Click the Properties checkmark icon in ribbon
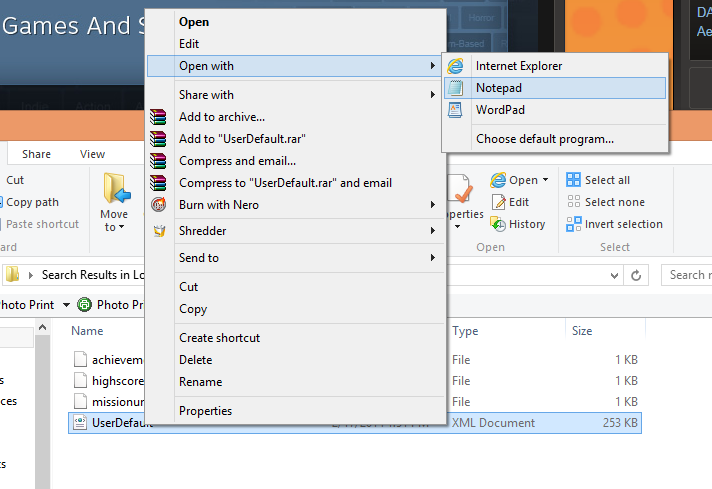Image resolution: width=712 pixels, height=489 pixels. (460, 189)
